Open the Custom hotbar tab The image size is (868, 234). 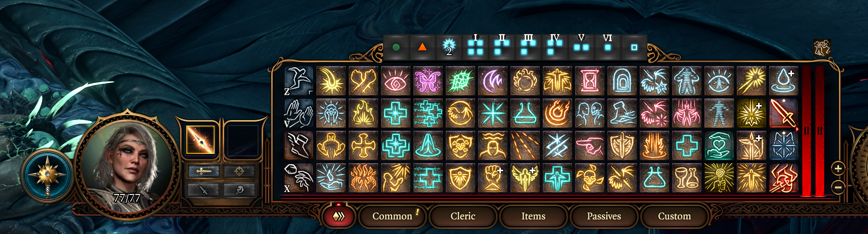[674, 216]
